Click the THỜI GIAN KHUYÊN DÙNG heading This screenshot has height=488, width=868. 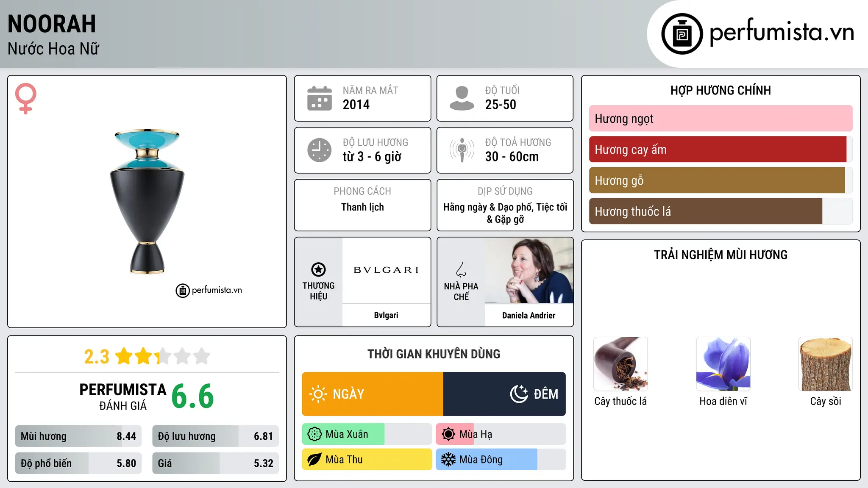[434, 354]
